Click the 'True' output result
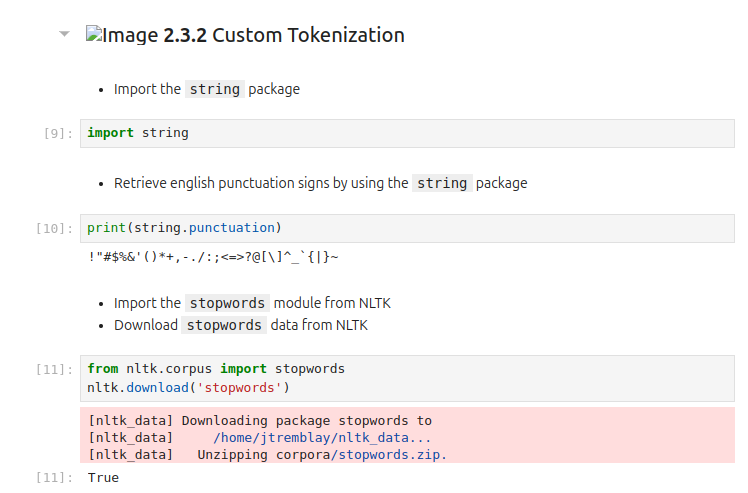Screen dimensions: 748x493 103,478
